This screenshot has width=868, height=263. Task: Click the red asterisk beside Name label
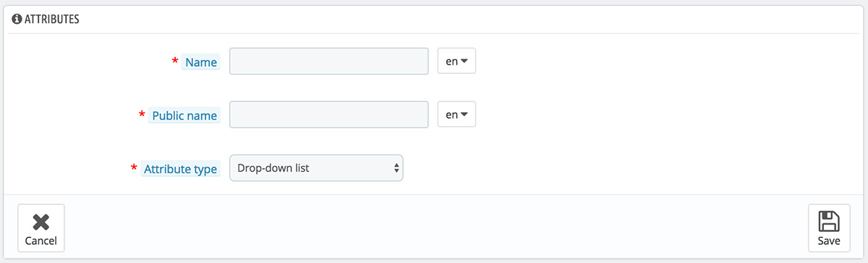click(x=175, y=62)
